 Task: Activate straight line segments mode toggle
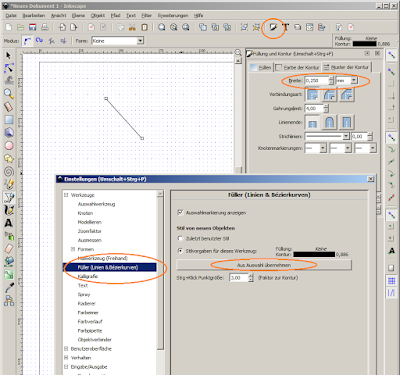[51, 41]
